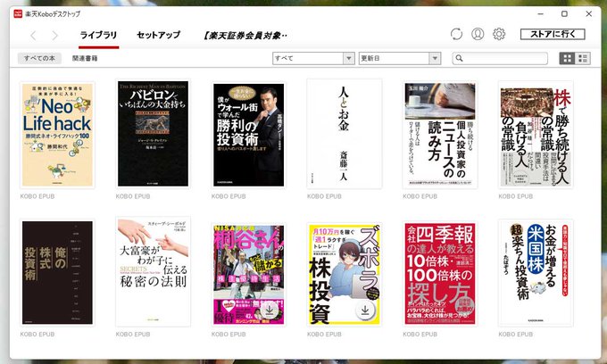This screenshot has width=607, height=364.
Task: Open ウォール街で学んだ勝利の投資術 book cover
Action: 248,135
